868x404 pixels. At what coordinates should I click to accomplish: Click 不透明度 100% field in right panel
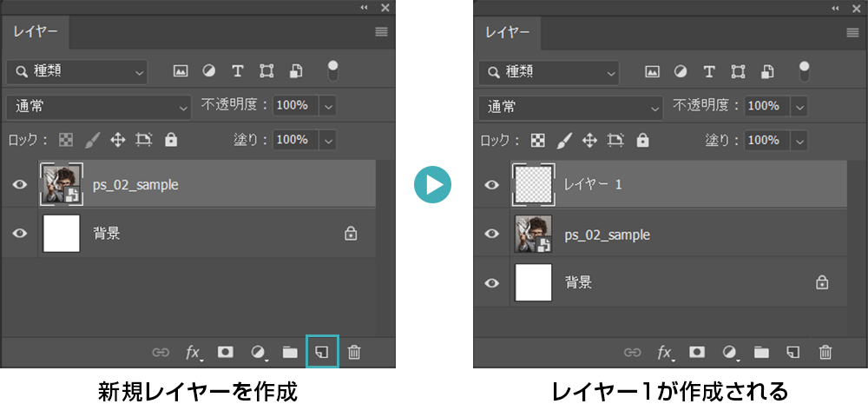[x=768, y=106]
